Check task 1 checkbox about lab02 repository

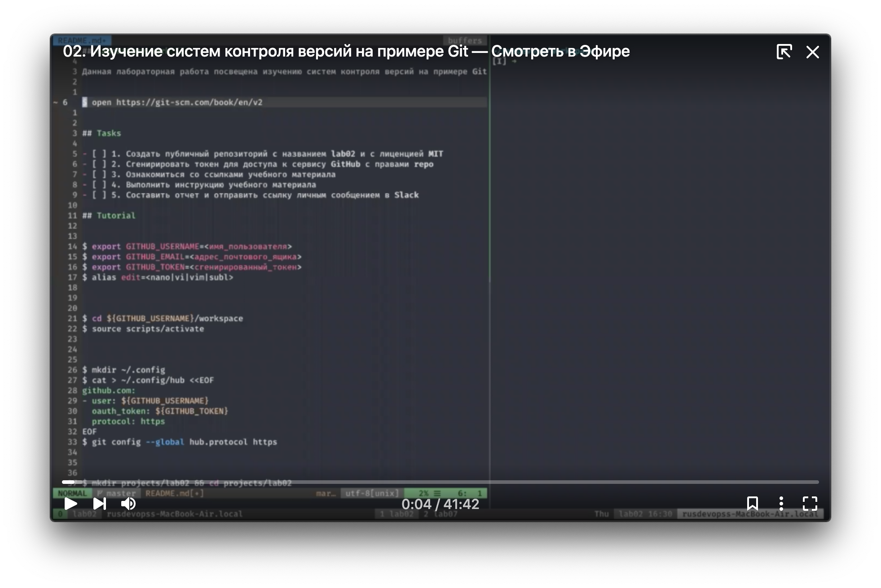click(x=99, y=154)
